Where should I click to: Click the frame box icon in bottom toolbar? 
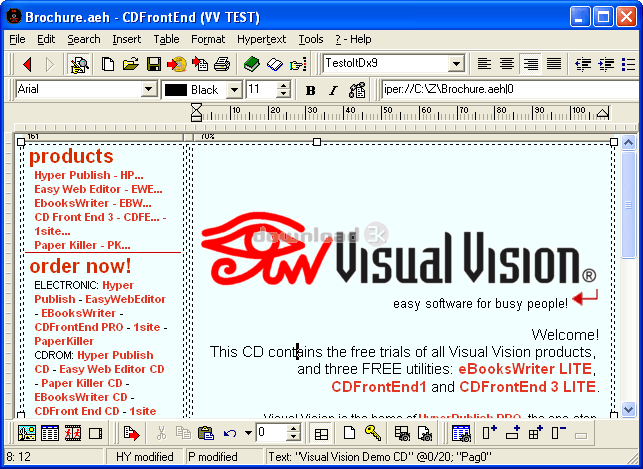[96, 433]
